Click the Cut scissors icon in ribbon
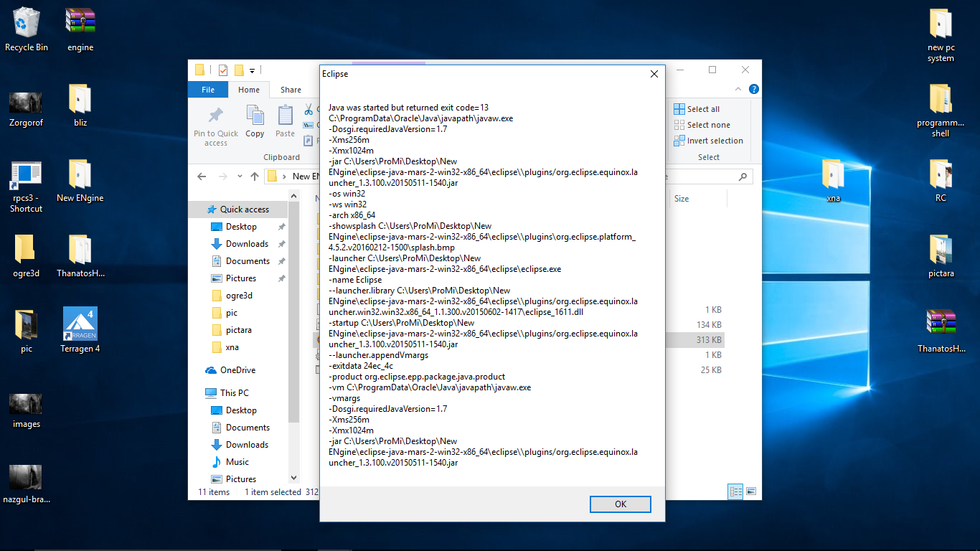The width and height of the screenshot is (980, 551). point(308,110)
